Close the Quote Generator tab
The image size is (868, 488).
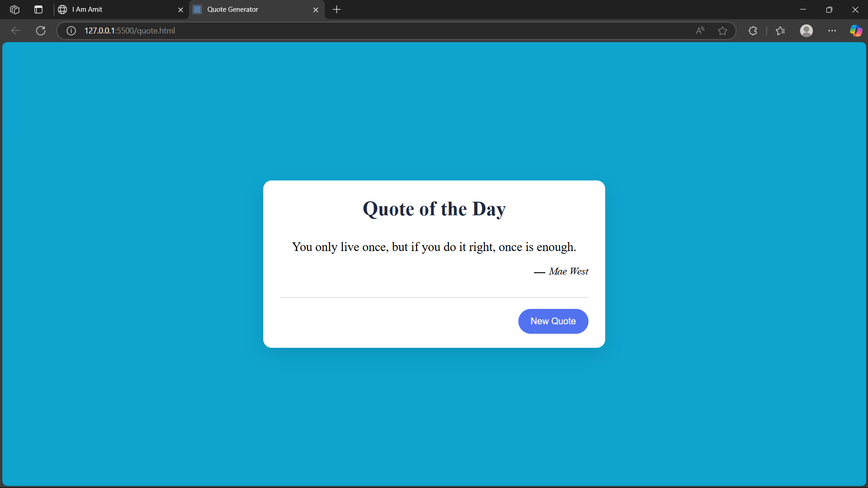pyautogui.click(x=316, y=9)
